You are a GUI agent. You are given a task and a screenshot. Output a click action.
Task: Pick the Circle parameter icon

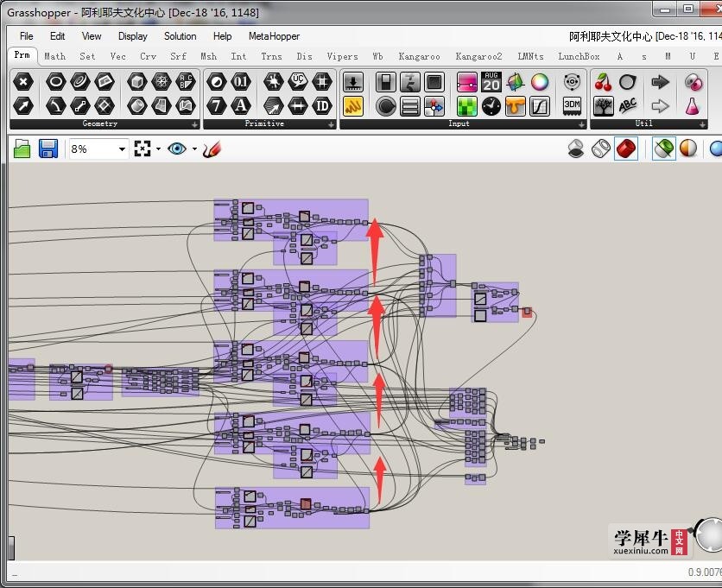click(56, 82)
